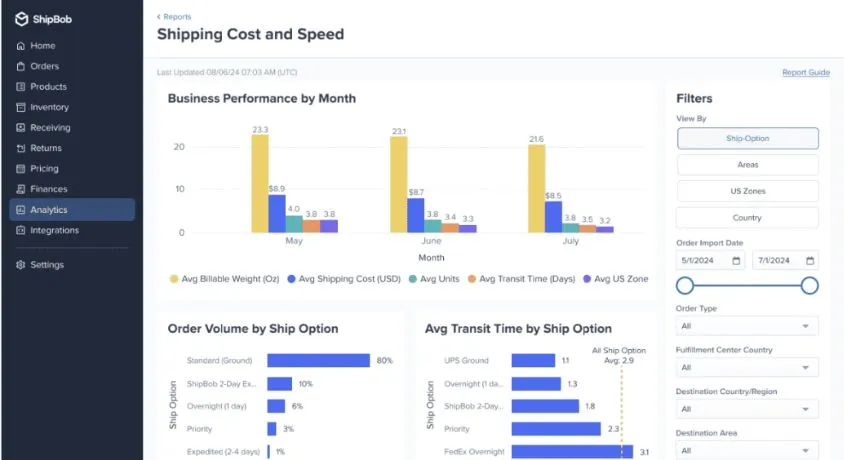The width and height of the screenshot is (847, 460).
Task: Click the Returns icon in sidebar
Action: tap(21, 148)
